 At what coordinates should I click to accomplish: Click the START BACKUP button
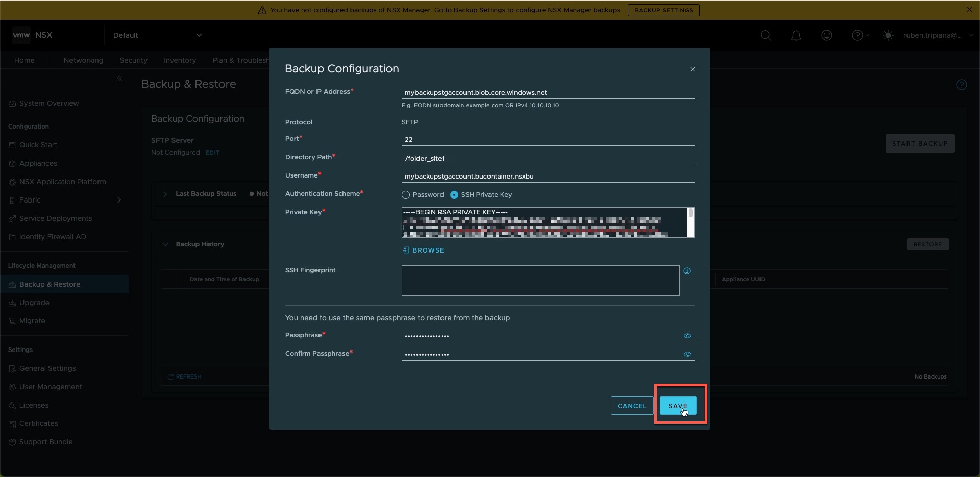point(920,144)
